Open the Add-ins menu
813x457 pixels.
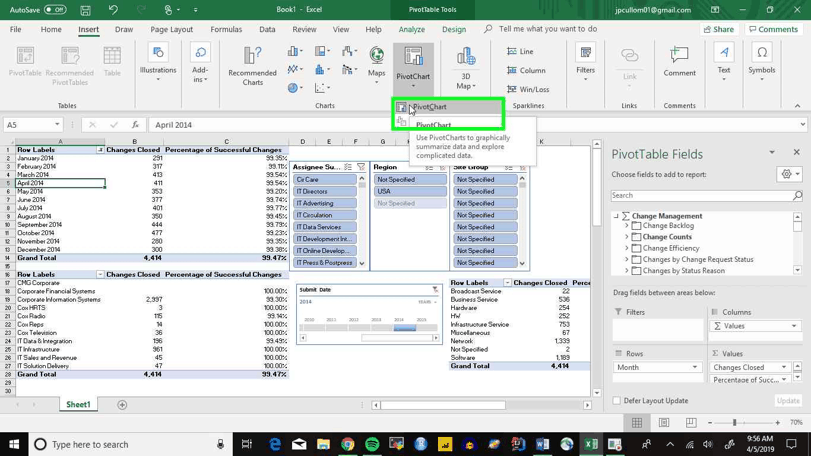point(200,64)
